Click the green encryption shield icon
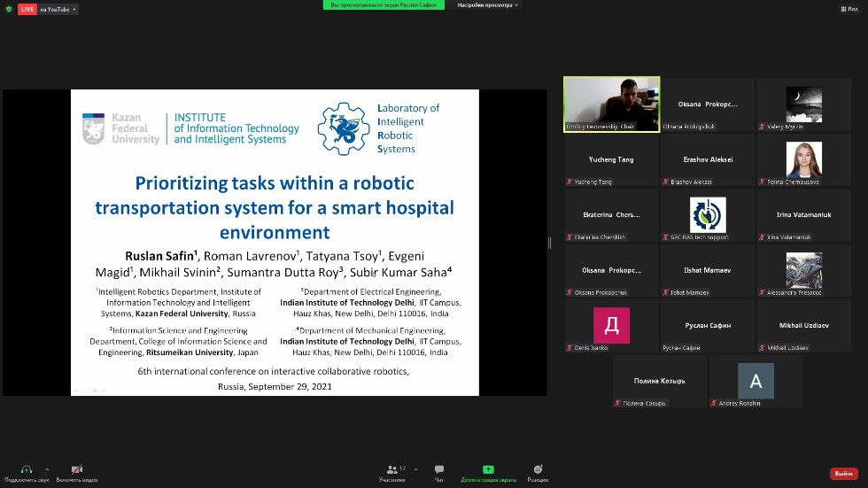 8,9
